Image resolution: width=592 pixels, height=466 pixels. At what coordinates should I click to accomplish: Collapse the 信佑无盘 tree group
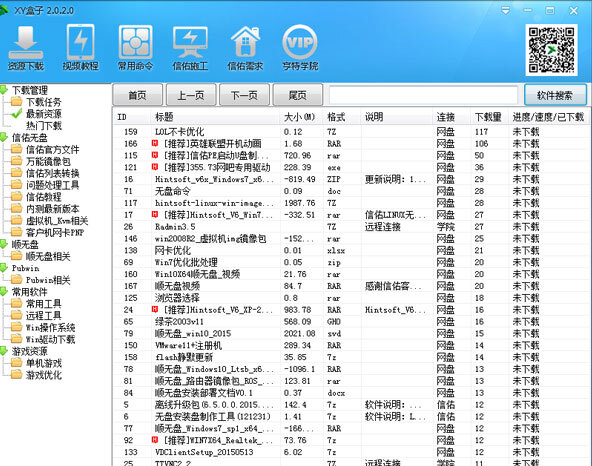(4, 137)
